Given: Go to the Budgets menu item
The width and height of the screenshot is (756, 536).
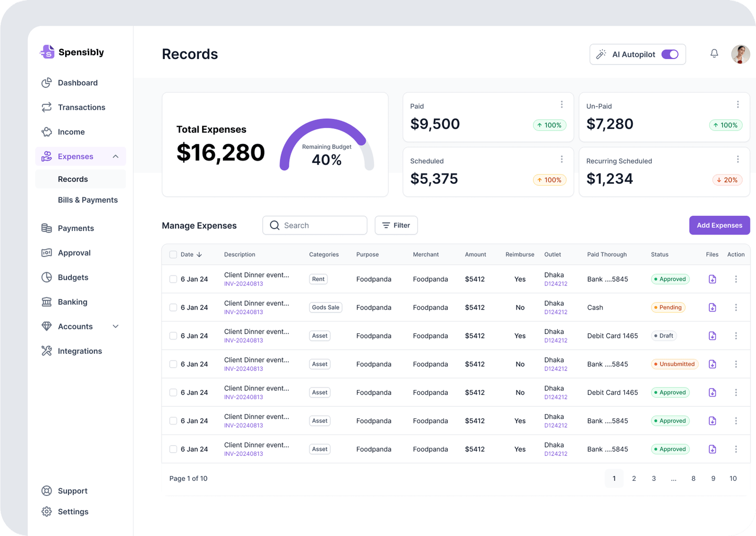Looking at the screenshot, I should click(73, 277).
